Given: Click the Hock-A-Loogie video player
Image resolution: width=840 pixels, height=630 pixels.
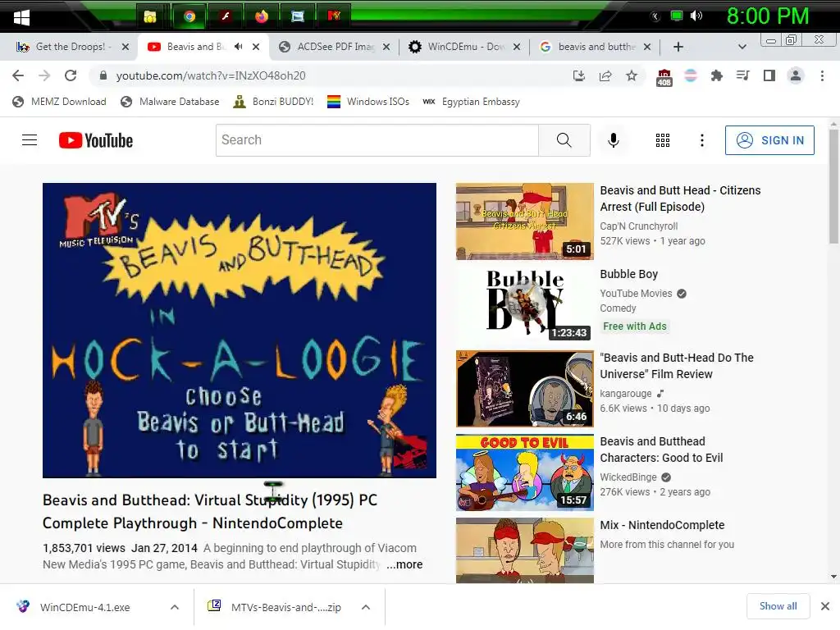Looking at the screenshot, I should coord(240,330).
